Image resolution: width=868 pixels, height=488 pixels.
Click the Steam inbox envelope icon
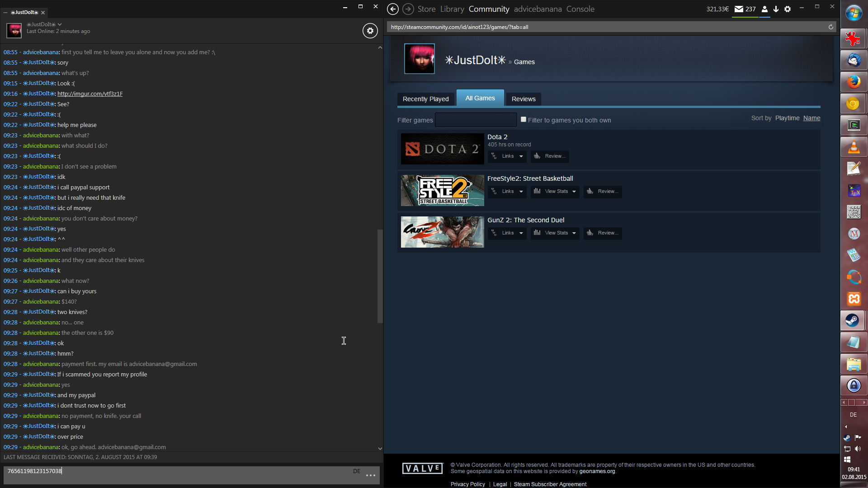(x=739, y=9)
